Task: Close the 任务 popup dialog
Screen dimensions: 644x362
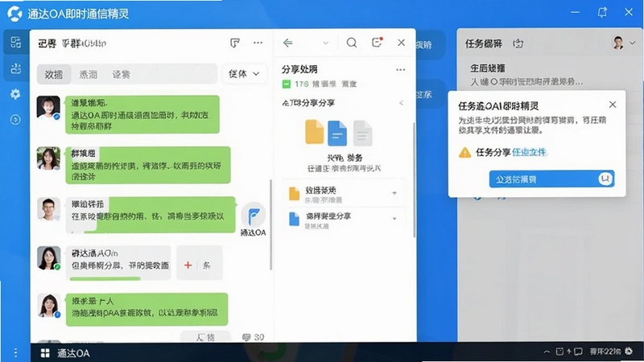Action: [613, 105]
